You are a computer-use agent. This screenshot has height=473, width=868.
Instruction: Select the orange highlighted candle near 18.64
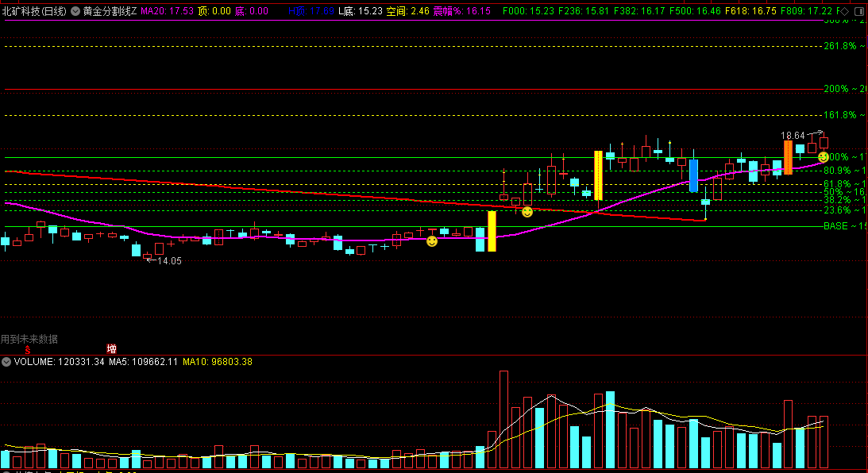tap(788, 158)
